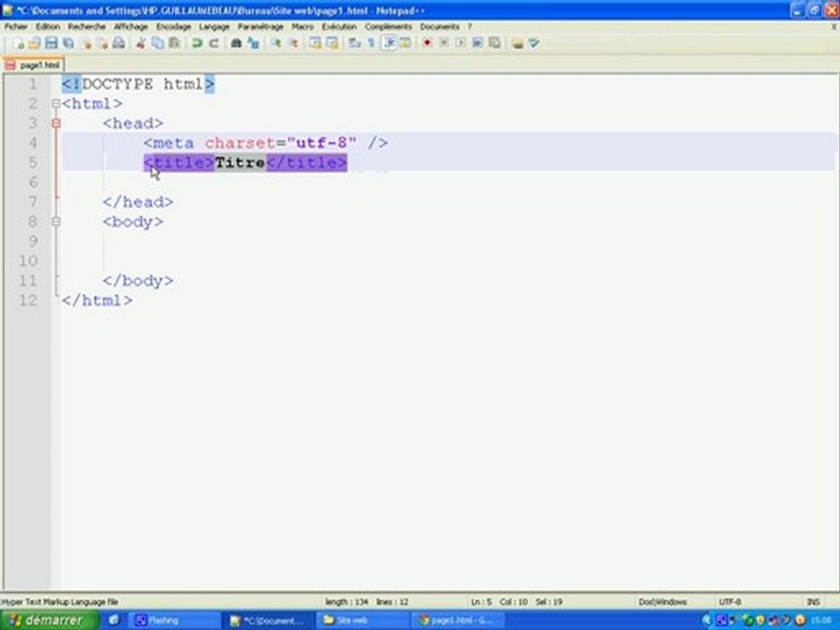
Task: Open the Edition menu
Action: click(x=47, y=26)
